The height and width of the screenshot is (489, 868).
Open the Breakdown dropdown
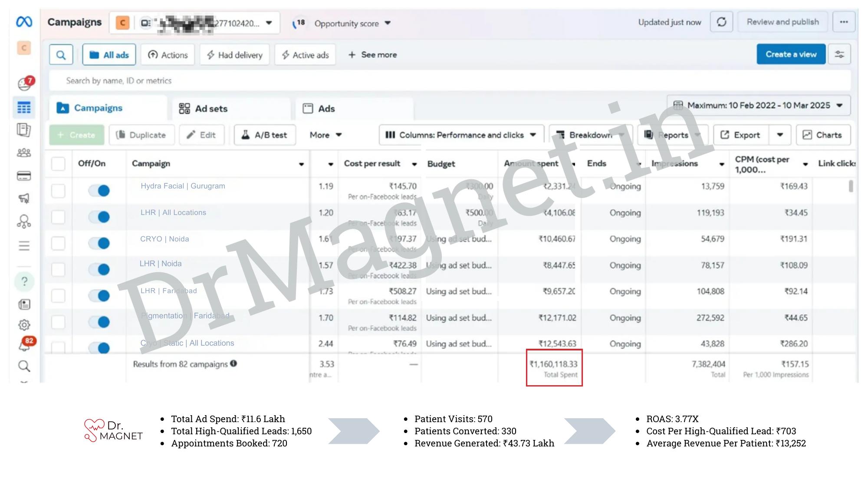point(591,135)
